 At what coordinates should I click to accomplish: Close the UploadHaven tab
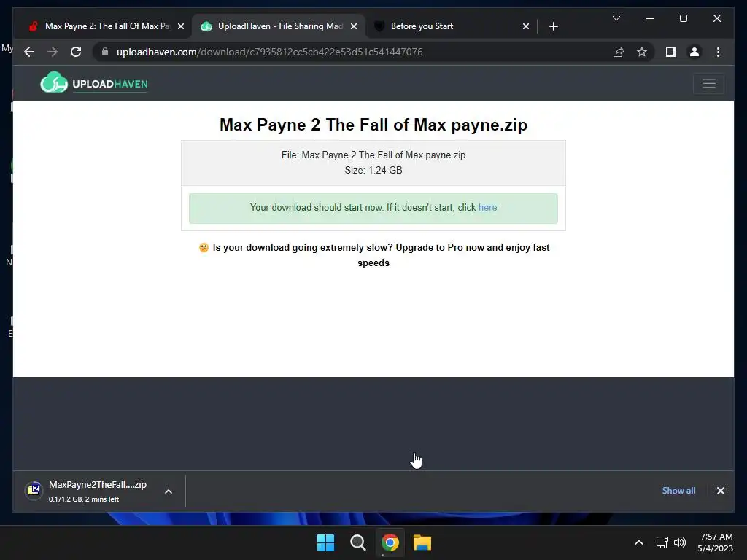pyautogui.click(x=354, y=26)
